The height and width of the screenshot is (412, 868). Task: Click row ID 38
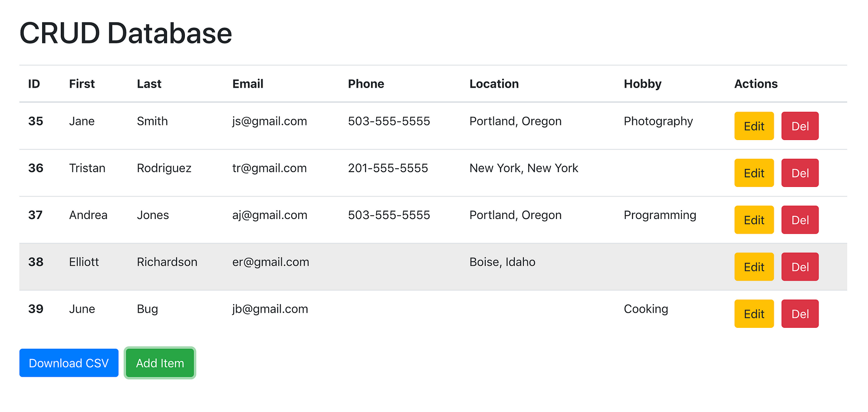click(36, 262)
